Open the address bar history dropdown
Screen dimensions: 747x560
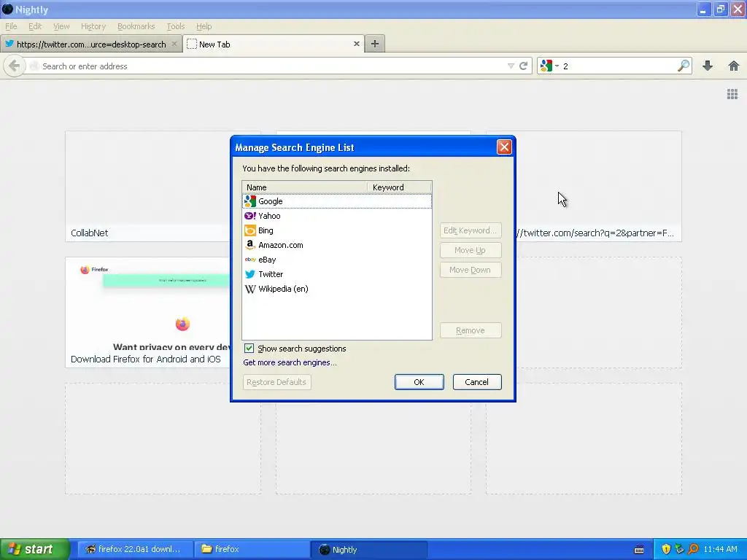511,66
